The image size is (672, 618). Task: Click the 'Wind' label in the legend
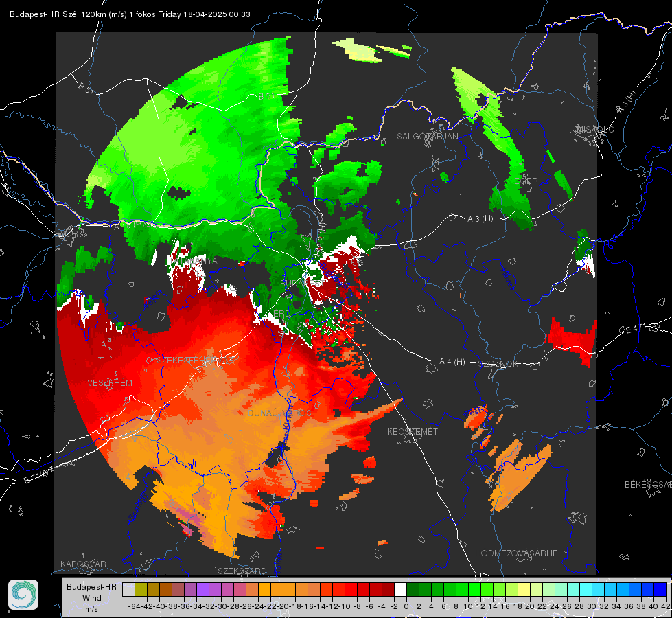tap(92, 598)
